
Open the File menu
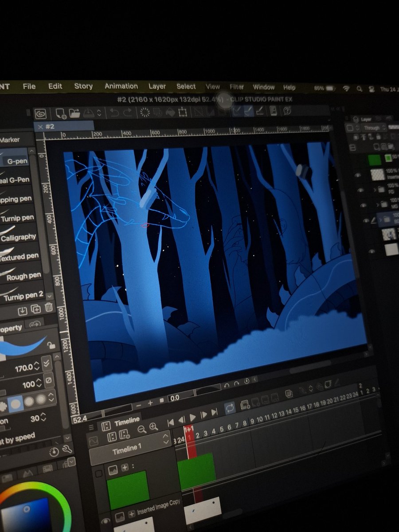tap(29, 86)
